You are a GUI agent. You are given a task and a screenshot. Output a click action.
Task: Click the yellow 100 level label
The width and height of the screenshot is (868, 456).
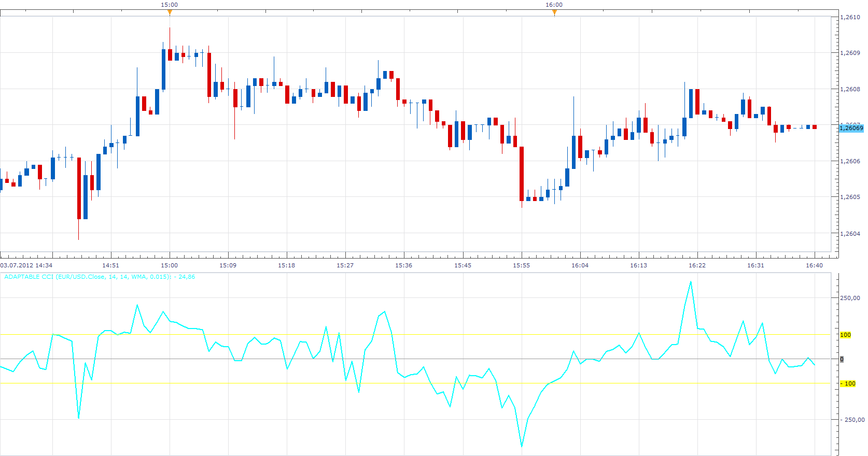(x=845, y=335)
